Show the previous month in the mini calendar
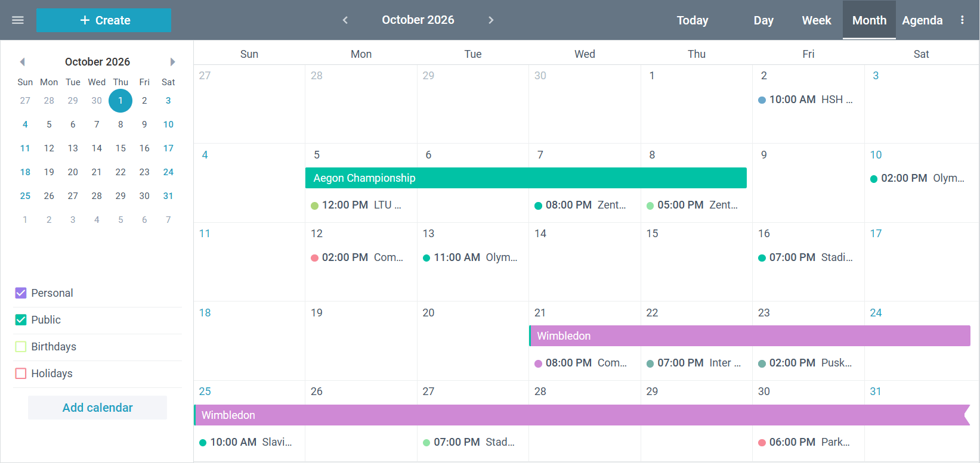 point(22,61)
